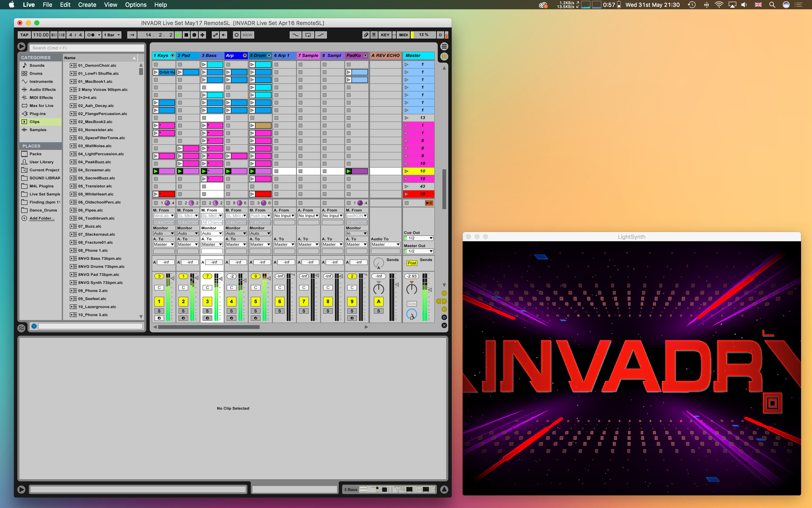812x508 pixels.
Task: Toggle browser show/hide arrow button
Action: (x=21, y=46)
